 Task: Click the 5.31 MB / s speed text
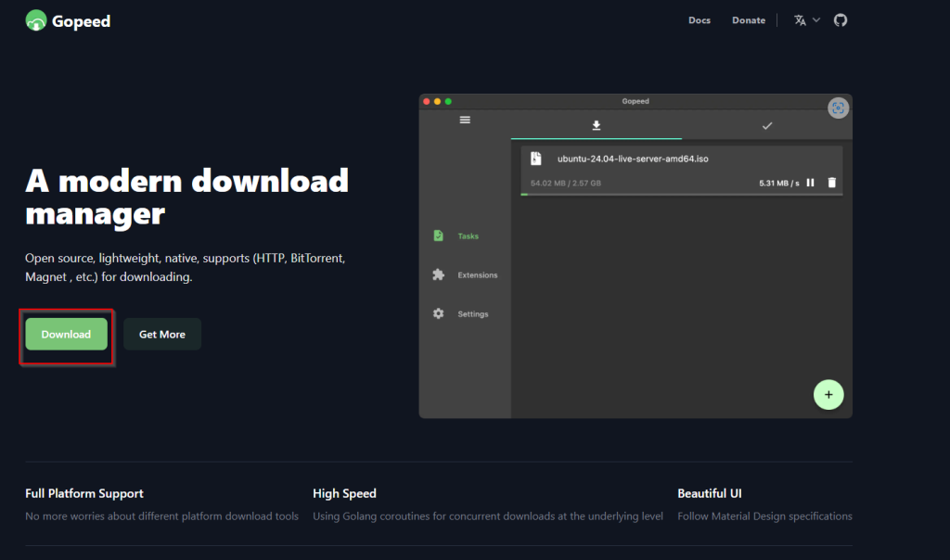[778, 183]
